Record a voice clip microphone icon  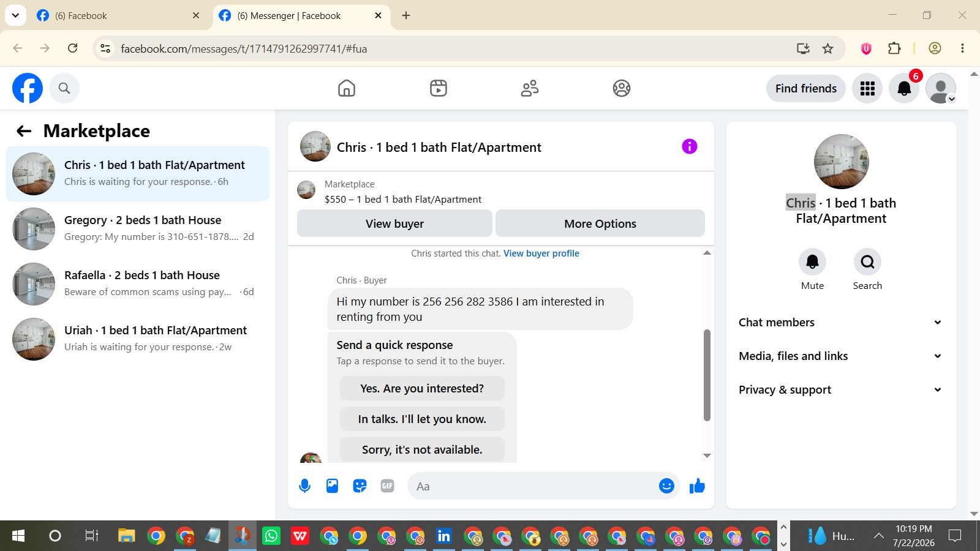[304, 486]
